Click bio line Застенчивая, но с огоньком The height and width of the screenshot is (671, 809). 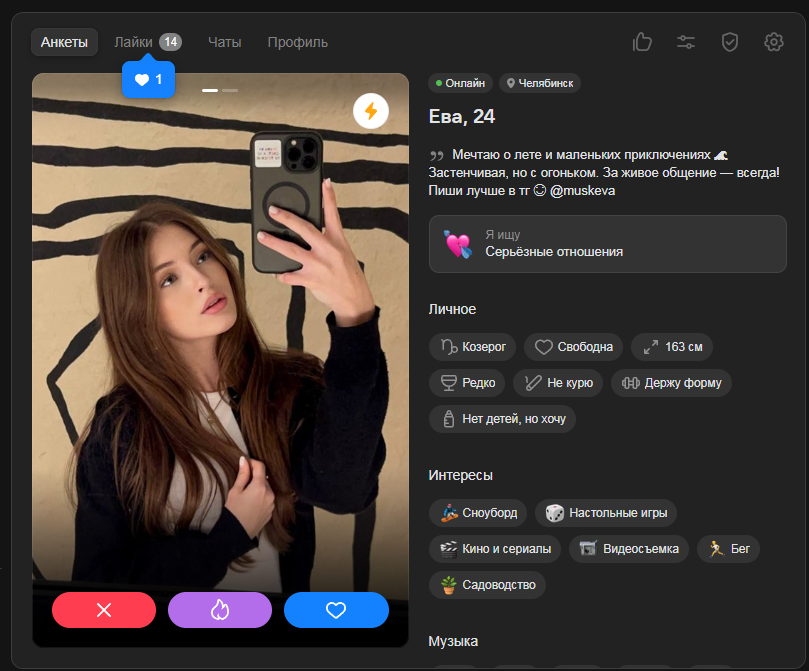pyautogui.click(x=514, y=173)
